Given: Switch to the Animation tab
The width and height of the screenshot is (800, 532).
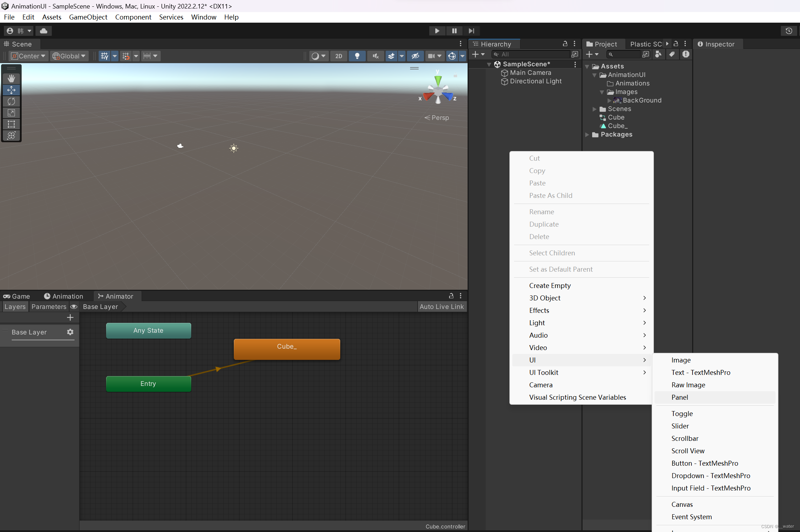Looking at the screenshot, I should (x=64, y=296).
